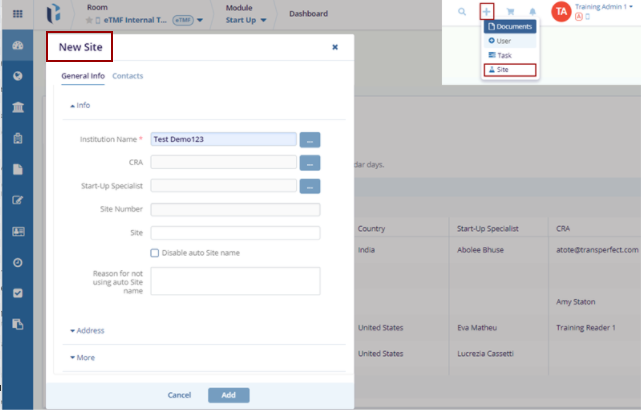Click the Cancel link
This screenshot has width=641, height=410.
pyautogui.click(x=179, y=395)
